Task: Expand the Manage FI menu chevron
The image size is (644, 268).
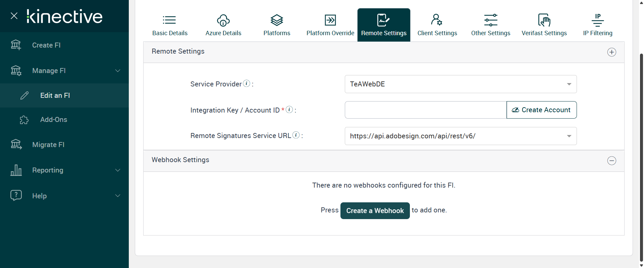Action: [118, 71]
